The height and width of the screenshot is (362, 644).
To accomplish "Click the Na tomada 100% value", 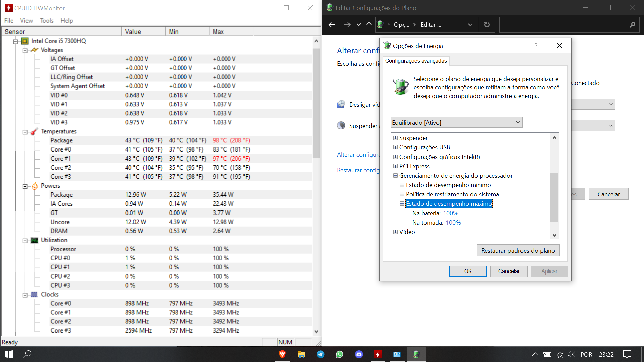I will 453,223.
